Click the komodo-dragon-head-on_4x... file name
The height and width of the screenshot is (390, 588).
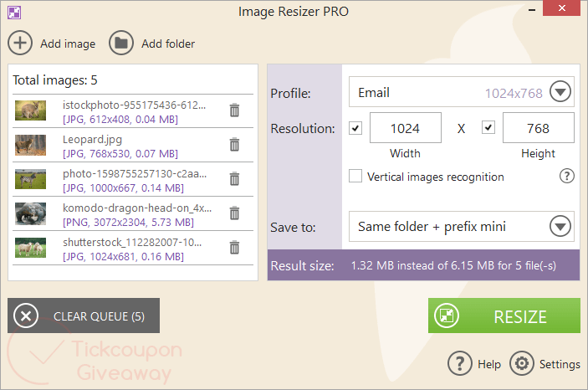(137, 208)
